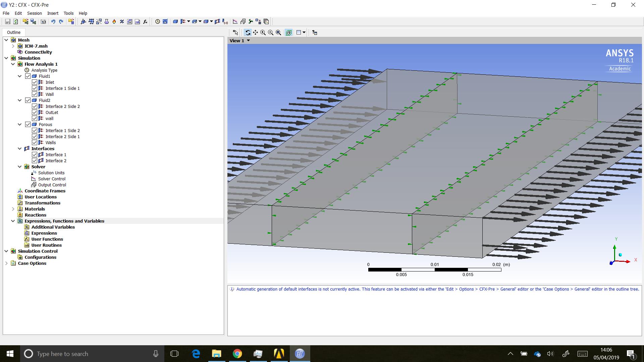Open the View 1 dropdown arrow

(248, 41)
